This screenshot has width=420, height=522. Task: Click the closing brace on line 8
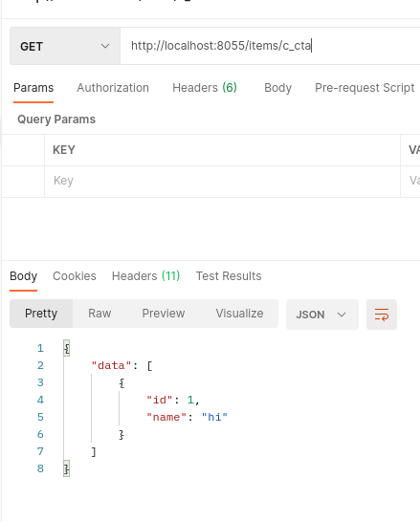click(67, 468)
